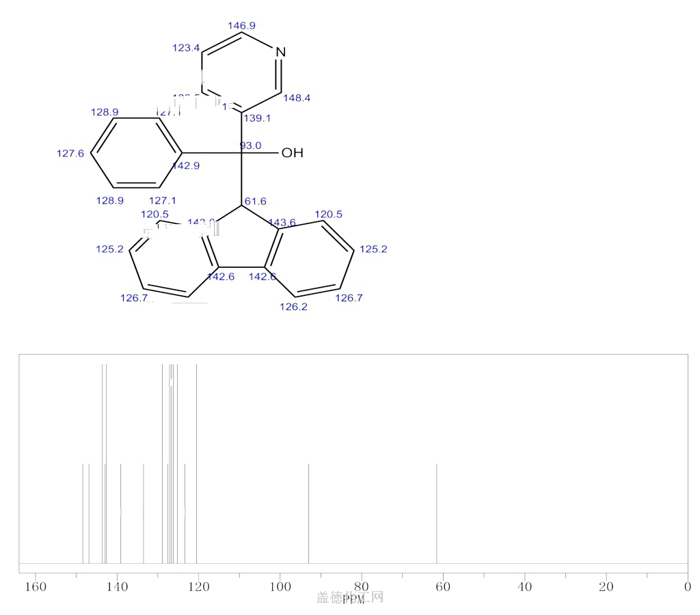Image resolution: width=700 pixels, height=615 pixels.
Task: Select the 93.0 quaternary carbon label
Action: point(250,145)
